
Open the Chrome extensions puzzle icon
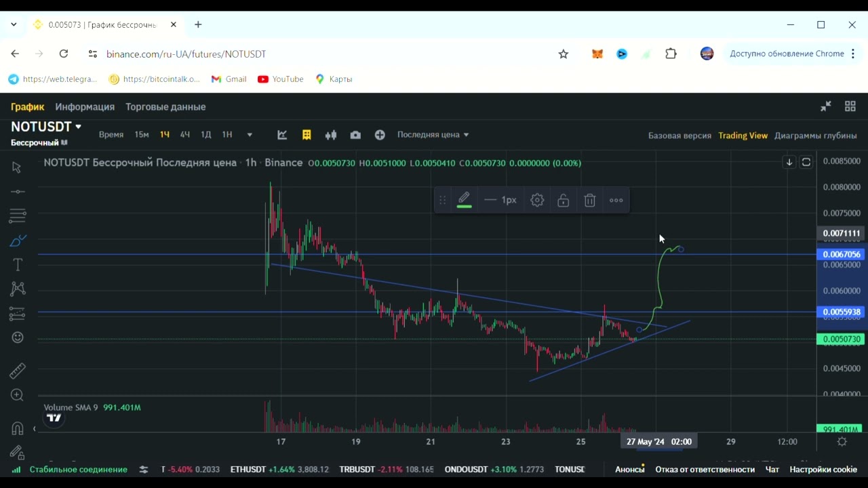click(x=671, y=54)
